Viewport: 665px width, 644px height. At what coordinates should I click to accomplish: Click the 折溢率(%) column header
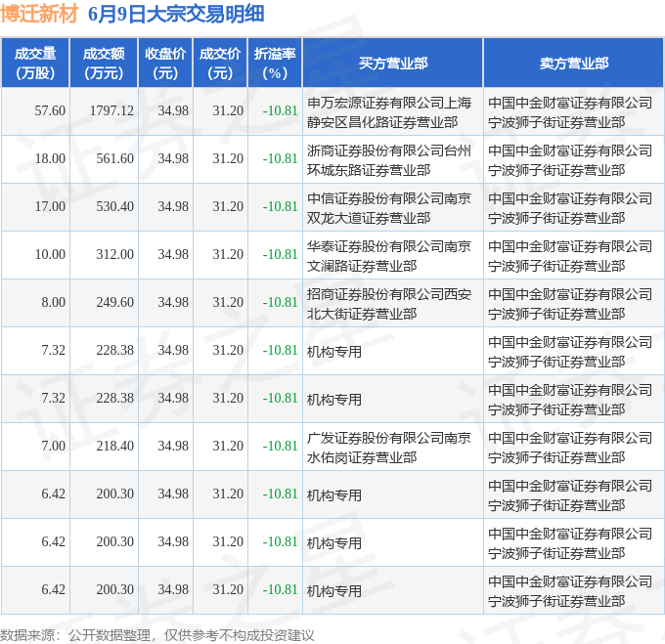(x=275, y=64)
